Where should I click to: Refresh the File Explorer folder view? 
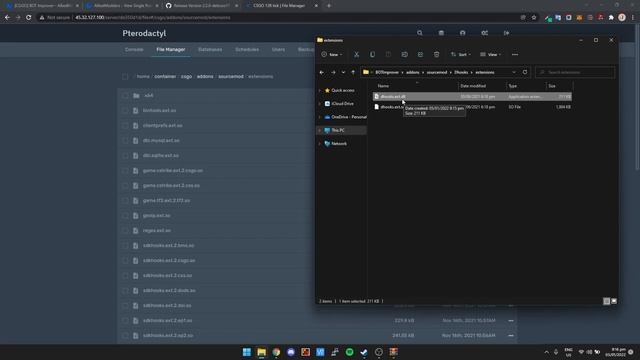[525, 72]
